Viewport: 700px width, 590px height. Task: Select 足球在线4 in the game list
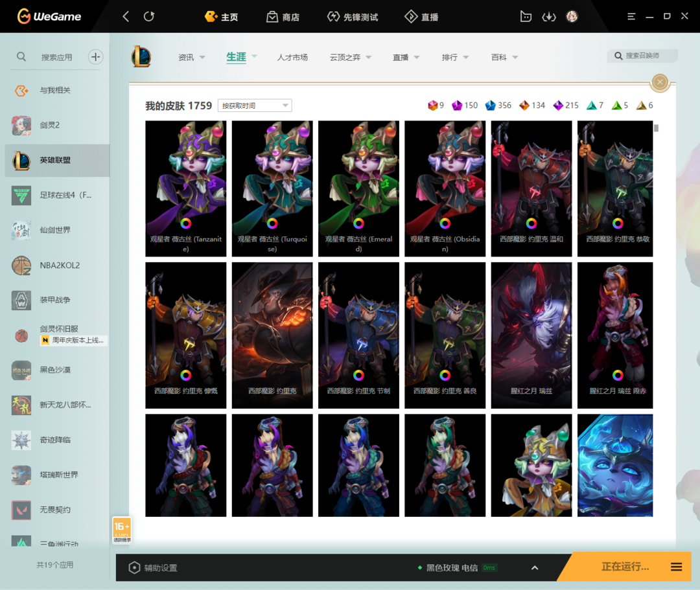(57, 196)
